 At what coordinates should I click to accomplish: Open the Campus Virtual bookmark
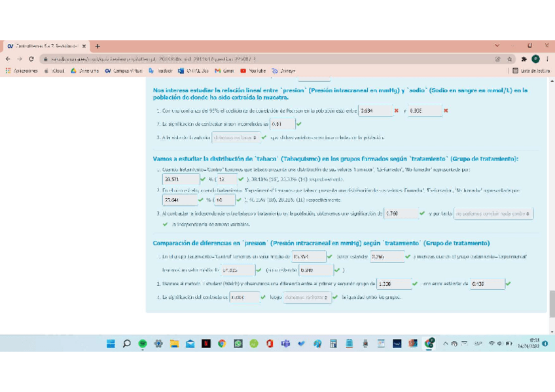pyautogui.click(x=123, y=71)
